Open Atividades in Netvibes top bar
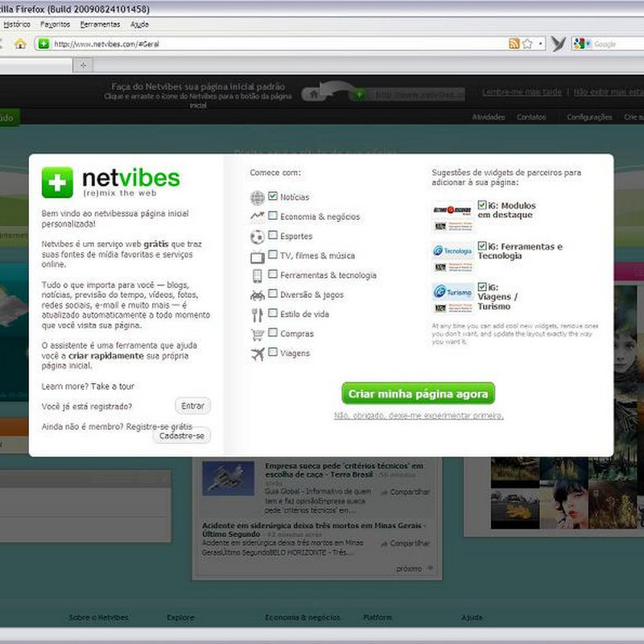 click(489, 117)
